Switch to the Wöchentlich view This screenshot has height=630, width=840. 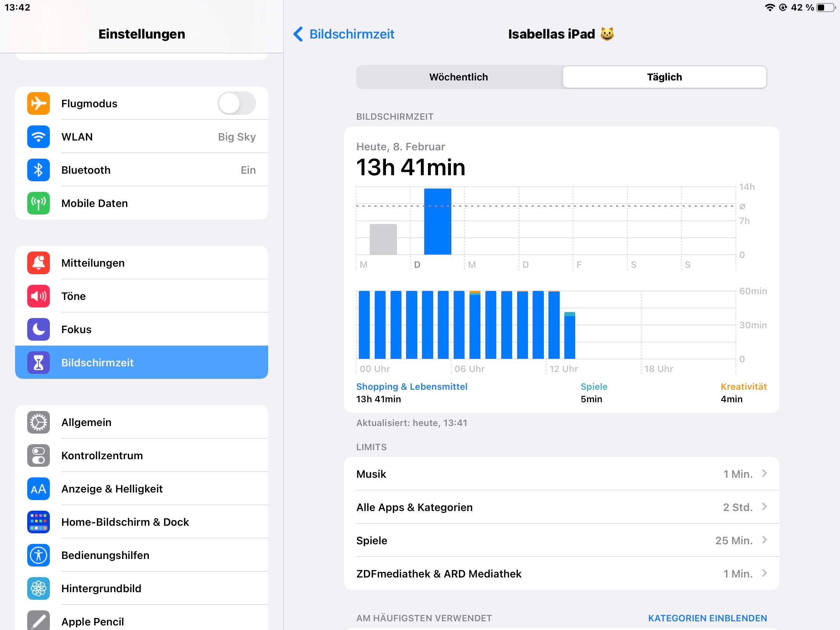[459, 77]
